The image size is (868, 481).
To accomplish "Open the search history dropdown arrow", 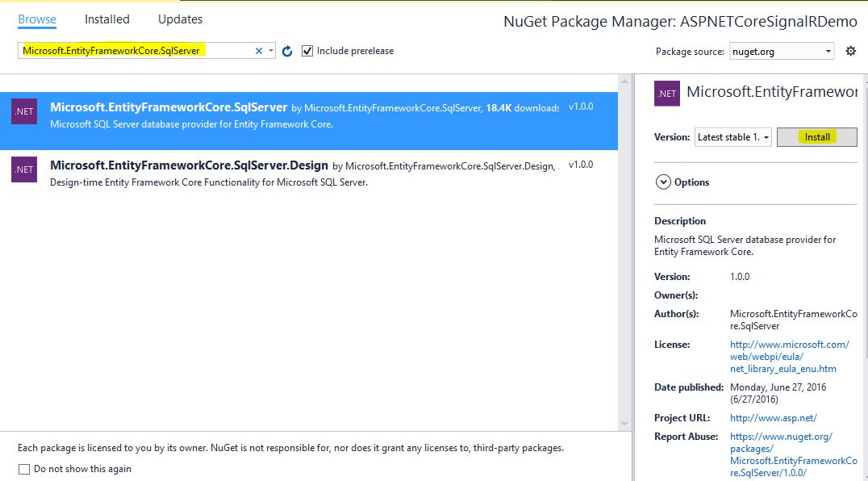I will (271, 51).
